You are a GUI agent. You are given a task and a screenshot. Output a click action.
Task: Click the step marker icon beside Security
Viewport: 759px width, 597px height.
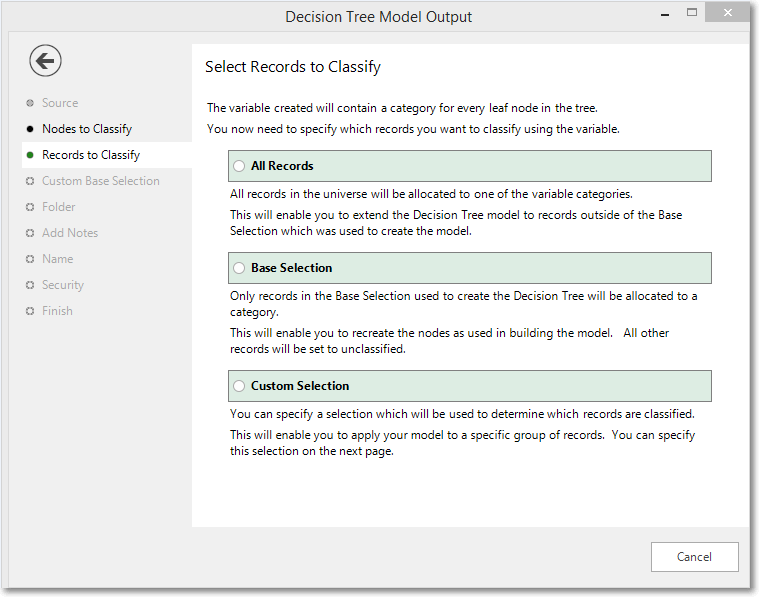click(30, 285)
